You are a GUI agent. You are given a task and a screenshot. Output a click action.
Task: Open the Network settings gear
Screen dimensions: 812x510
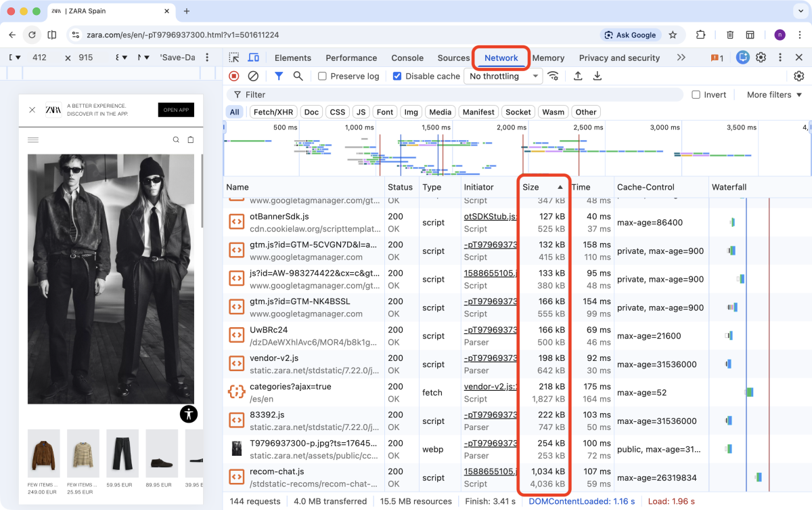[x=799, y=76]
